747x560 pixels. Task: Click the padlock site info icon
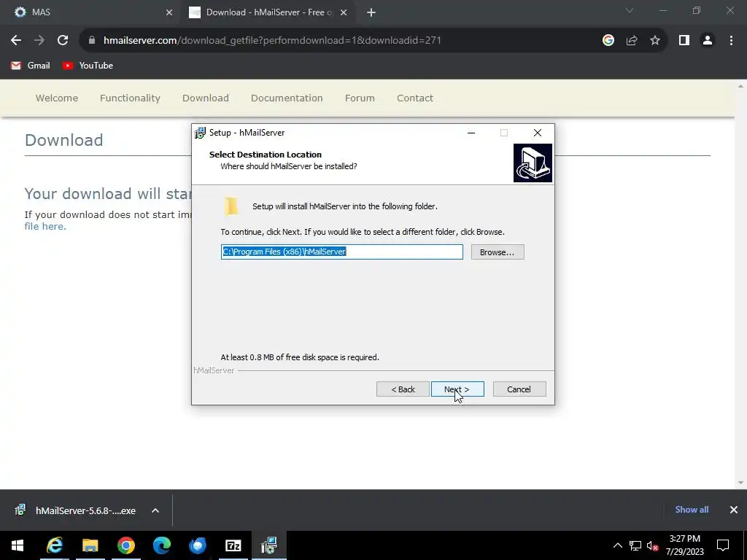coord(92,41)
